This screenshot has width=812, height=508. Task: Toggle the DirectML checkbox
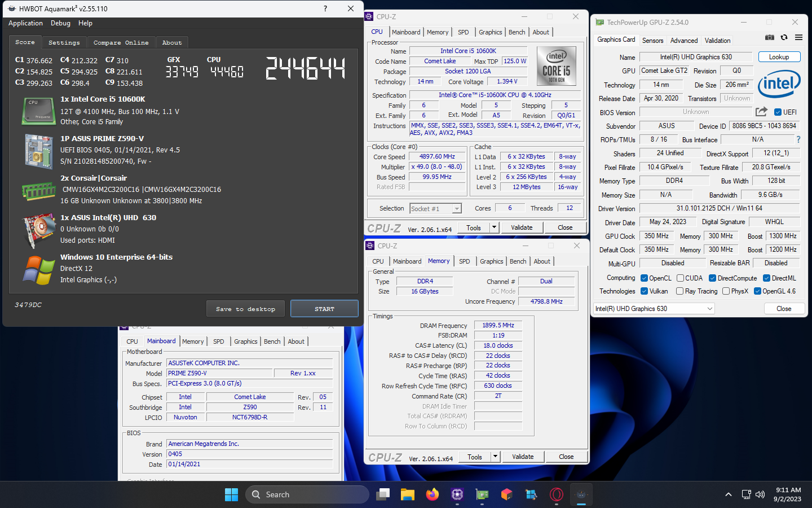(766, 278)
